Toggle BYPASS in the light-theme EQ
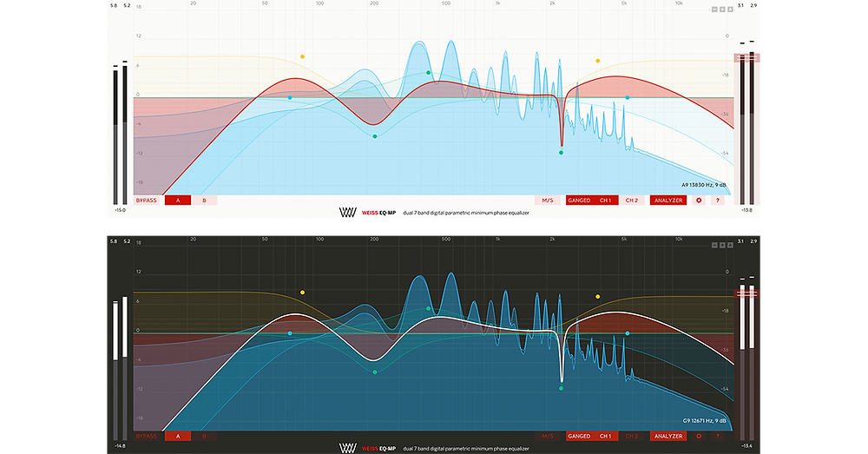Viewport: 868px width, 454px height. [147, 201]
